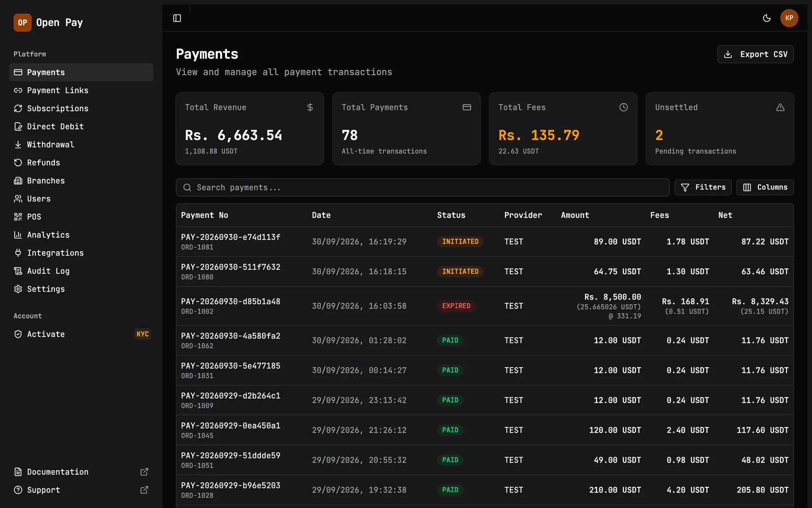Toggle the sidebar panel icon
812x508 pixels.
tap(177, 18)
